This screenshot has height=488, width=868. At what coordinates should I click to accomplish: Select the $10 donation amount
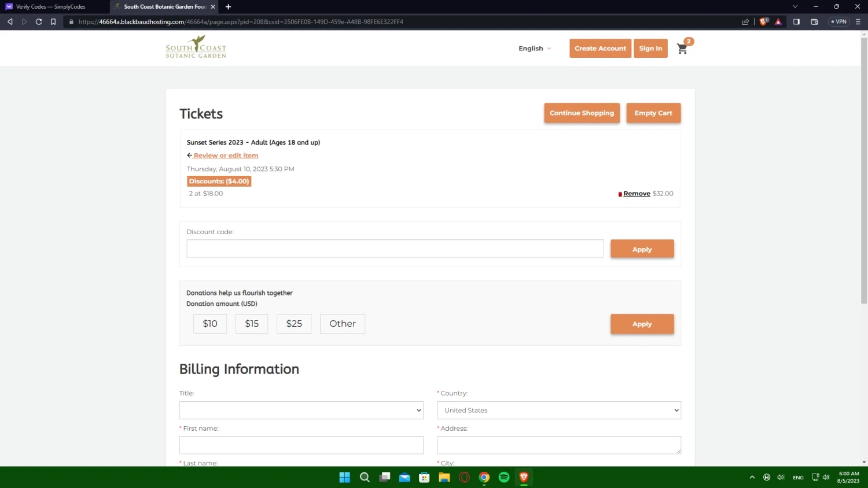(x=210, y=324)
